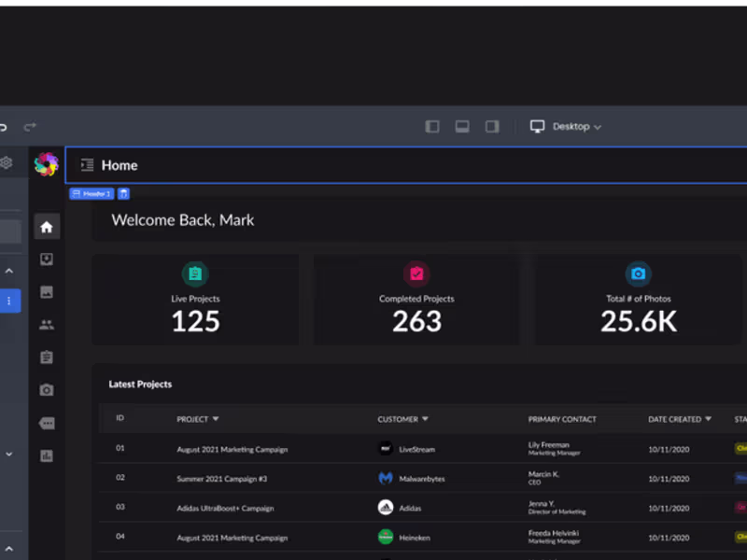This screenshot has height=560, width=747.
Task: Select the Home icon in the sidebar
Action: pyautogui.click(x=47, y=227)
